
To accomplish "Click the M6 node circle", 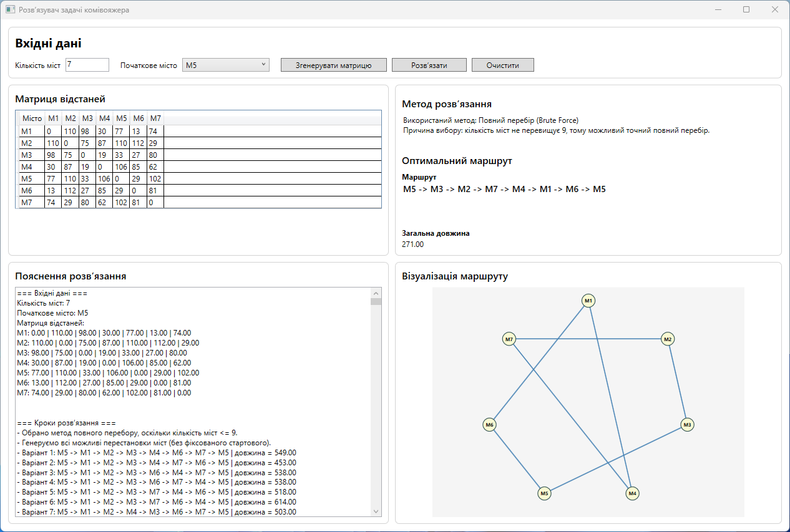I will 490,425.
